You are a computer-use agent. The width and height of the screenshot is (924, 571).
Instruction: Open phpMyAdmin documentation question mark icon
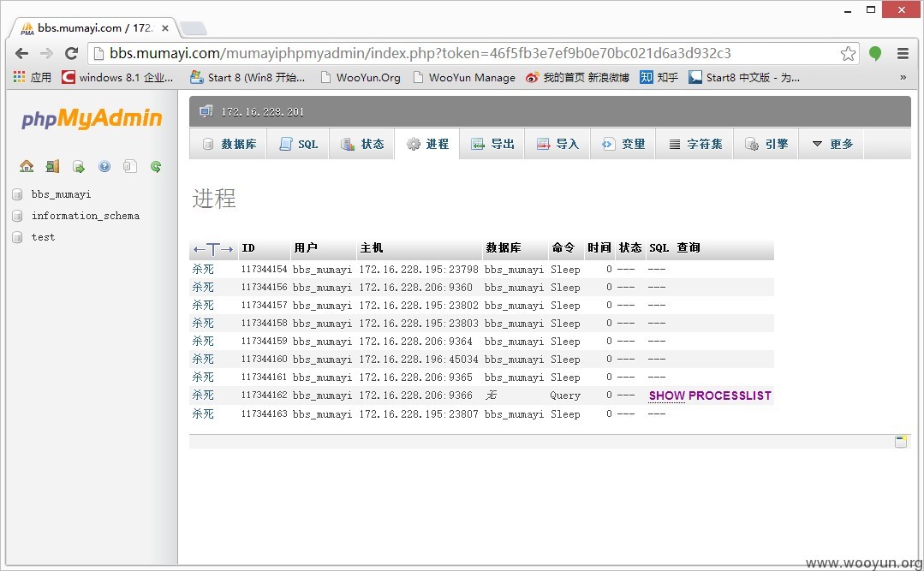click(104, 167)
